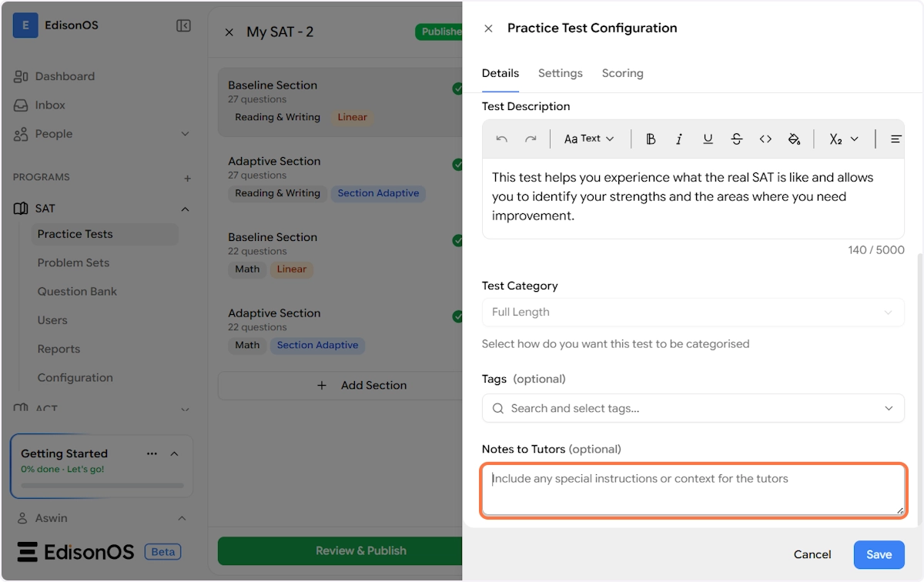Image resolution: width=924 pixels, height=582 pixels.
Task: Click the Cancel button
Action: click(812, 554)
